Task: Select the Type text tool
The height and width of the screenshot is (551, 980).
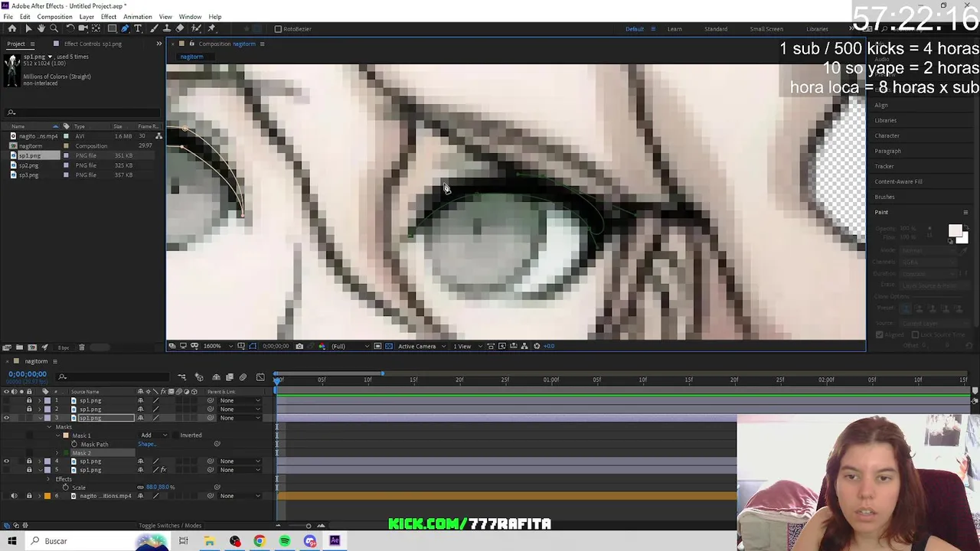Action: (x=138, y=28)
